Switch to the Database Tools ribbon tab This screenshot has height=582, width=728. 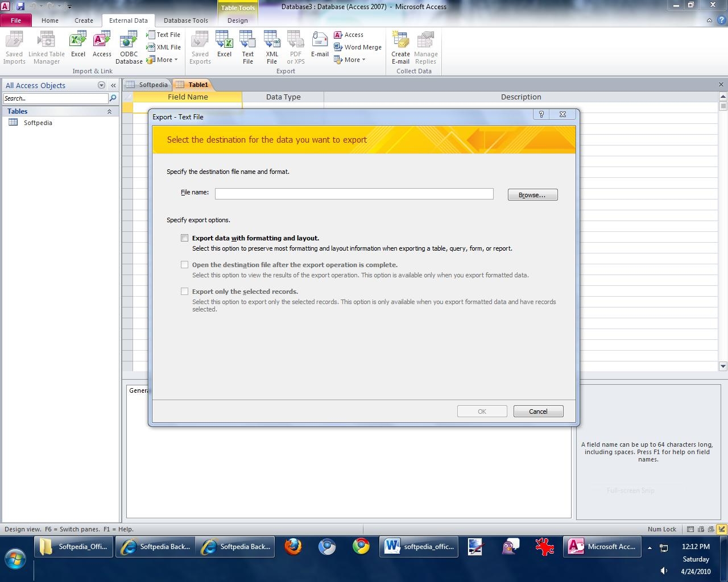186,20
